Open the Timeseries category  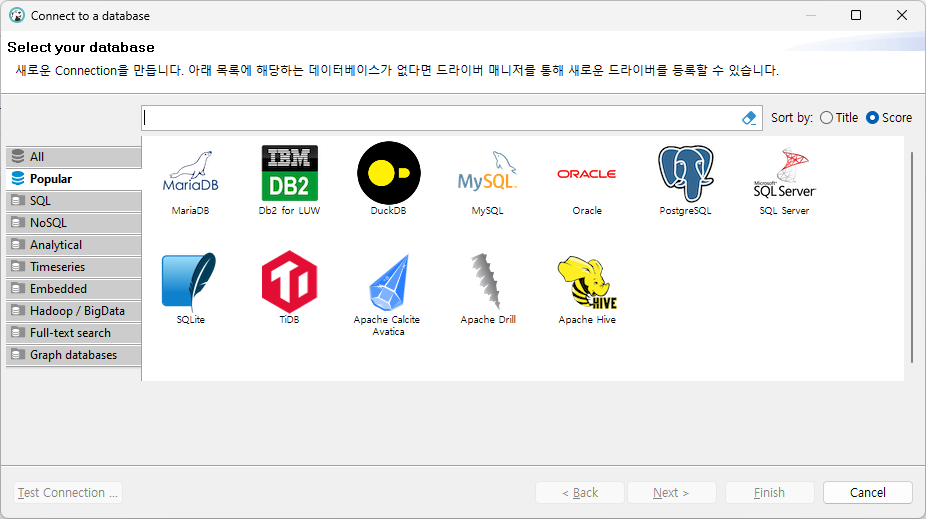74,266
